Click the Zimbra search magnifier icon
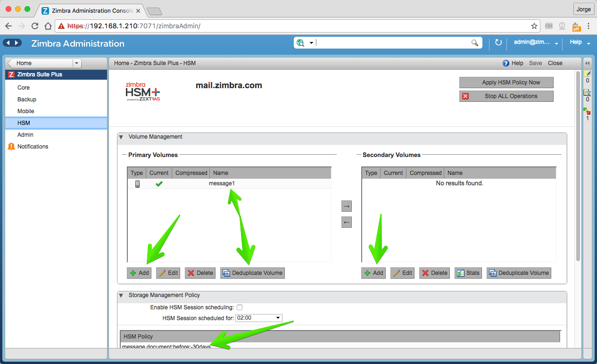The width and height of the screenshot is (597, 364). point(475,43)
